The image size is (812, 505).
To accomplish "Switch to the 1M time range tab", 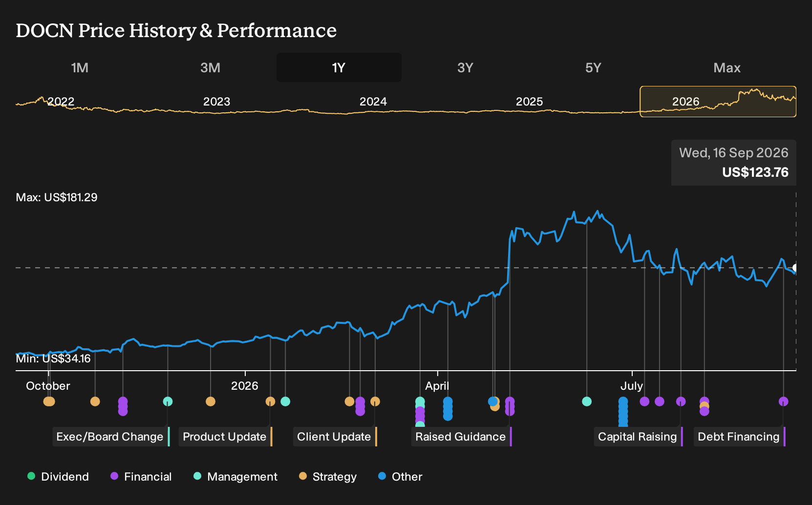I will [80, 67].
